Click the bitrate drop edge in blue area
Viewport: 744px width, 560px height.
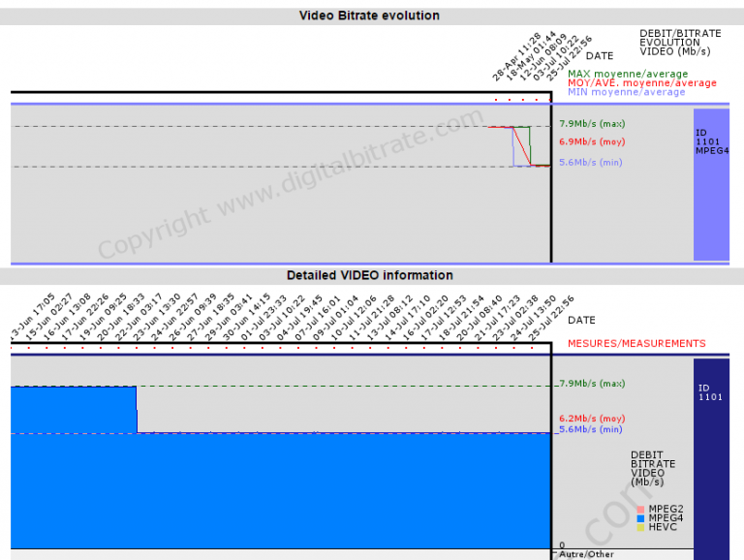(x=137, y=410)
